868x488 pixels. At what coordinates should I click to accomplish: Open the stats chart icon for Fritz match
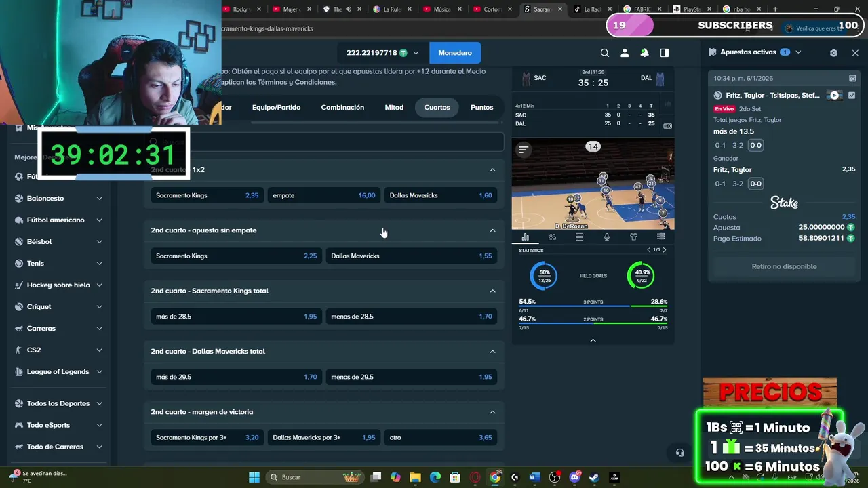coord(852,96)
